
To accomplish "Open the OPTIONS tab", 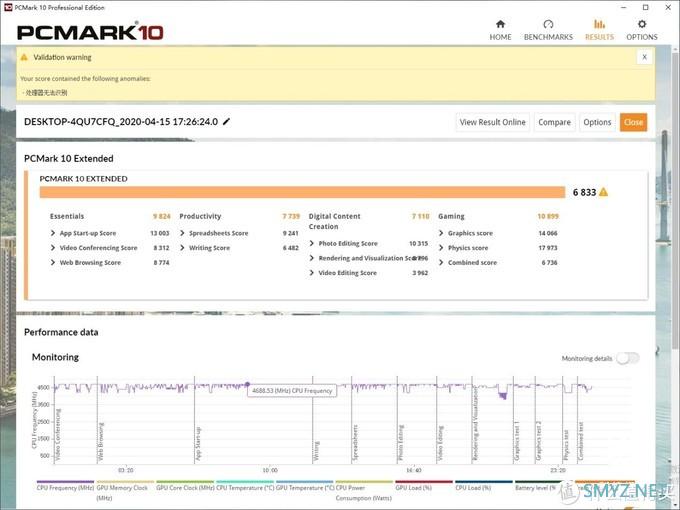I will pyautogui.click(x=642, y=30).
